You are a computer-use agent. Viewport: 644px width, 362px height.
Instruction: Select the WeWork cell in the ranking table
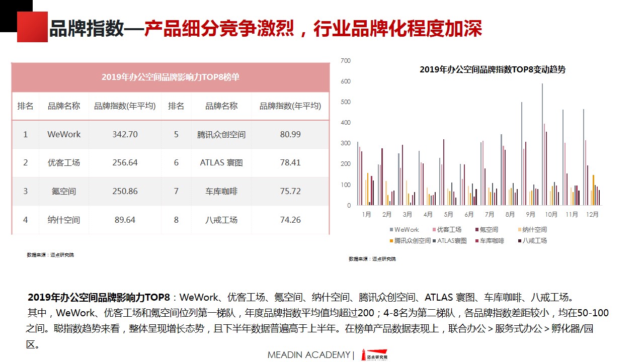coord(64,135)
